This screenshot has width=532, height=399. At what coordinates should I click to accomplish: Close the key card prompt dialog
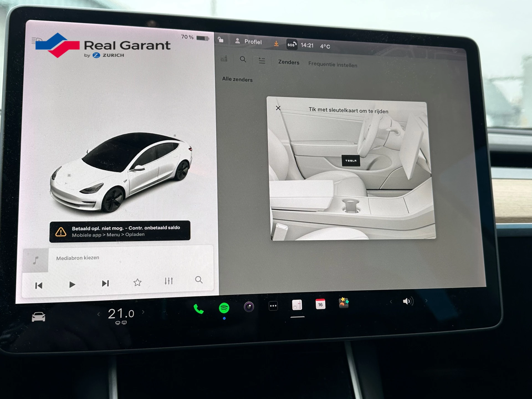278,108
